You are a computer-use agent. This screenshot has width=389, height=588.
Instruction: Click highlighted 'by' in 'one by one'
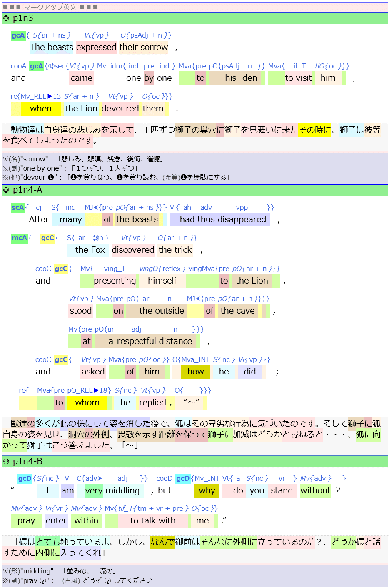(149, 78)
